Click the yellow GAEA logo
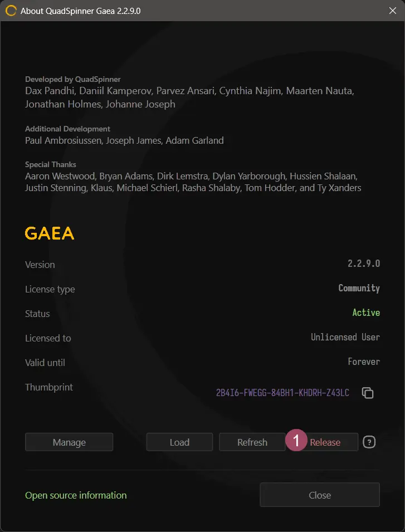Viewport: 405px width, 532px height. [x=50, y=233]
